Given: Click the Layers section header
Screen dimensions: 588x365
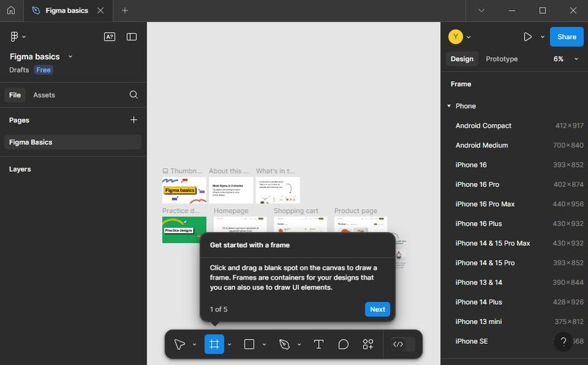Looking at the screenshot, I should pos(20,169).
